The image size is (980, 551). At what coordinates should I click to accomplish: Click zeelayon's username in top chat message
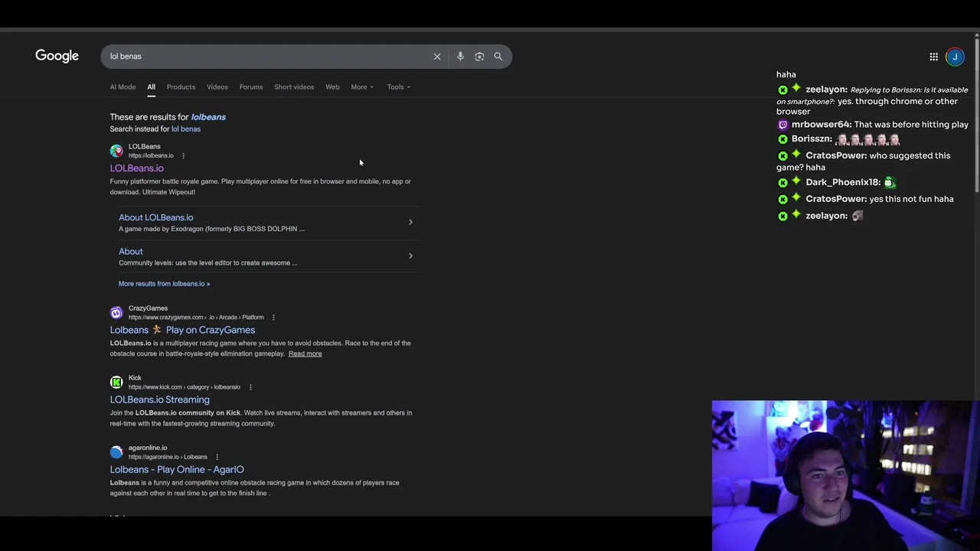coord(826,90)
